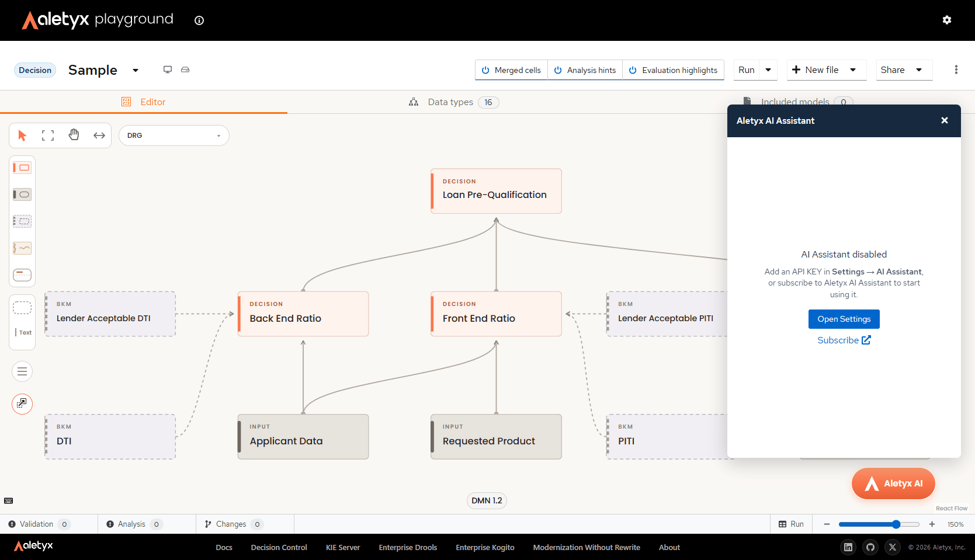Select the Lender Acceptable DTI BKM node
The height and width of the screenshot is (560, 975).
(x=110, y=314)
